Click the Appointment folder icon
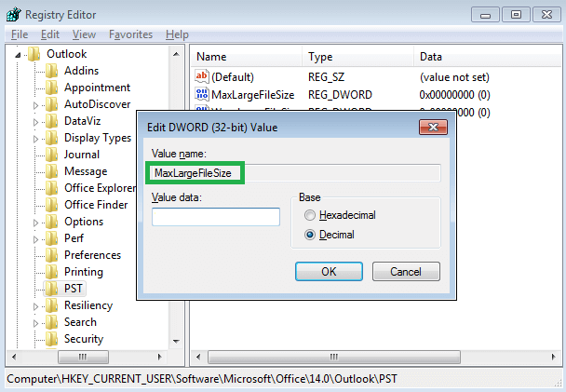The image size is (566, 392). point(51,88)
